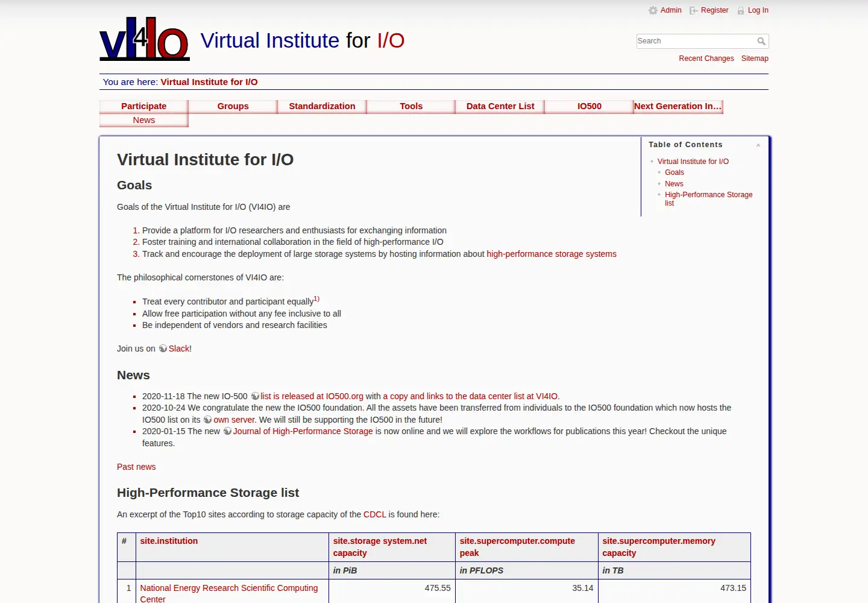Click the Register link text
Image resolution: width=868 pixels, height=603 pixels.
(x=715, y=10)
